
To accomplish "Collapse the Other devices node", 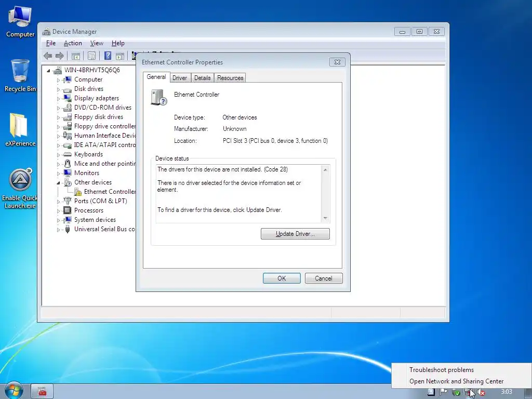I will (x=58, y=183).
